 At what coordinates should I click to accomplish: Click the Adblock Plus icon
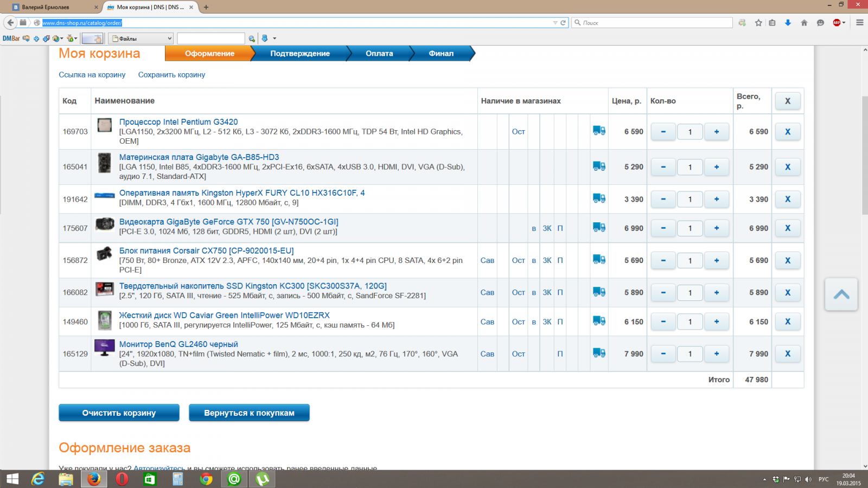837,23
